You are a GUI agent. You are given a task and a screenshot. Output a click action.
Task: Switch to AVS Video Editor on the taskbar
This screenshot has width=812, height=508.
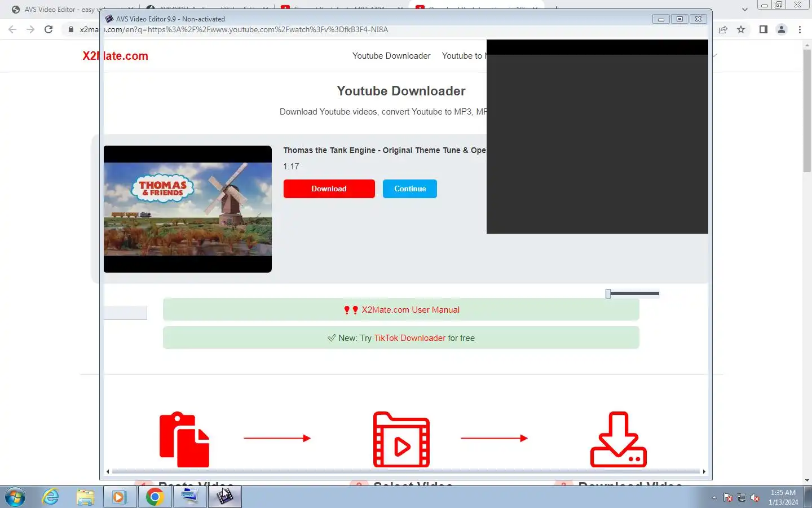coord(225,497)
